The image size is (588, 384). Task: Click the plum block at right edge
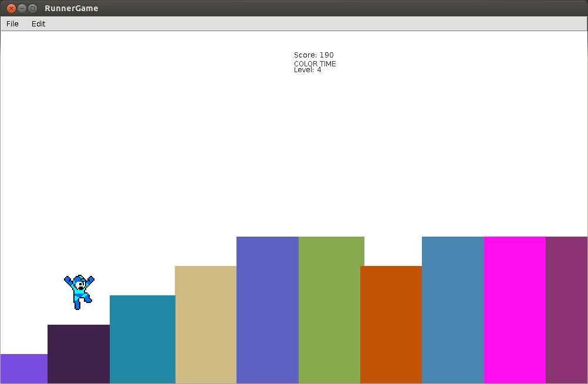(x=567, y=310)
